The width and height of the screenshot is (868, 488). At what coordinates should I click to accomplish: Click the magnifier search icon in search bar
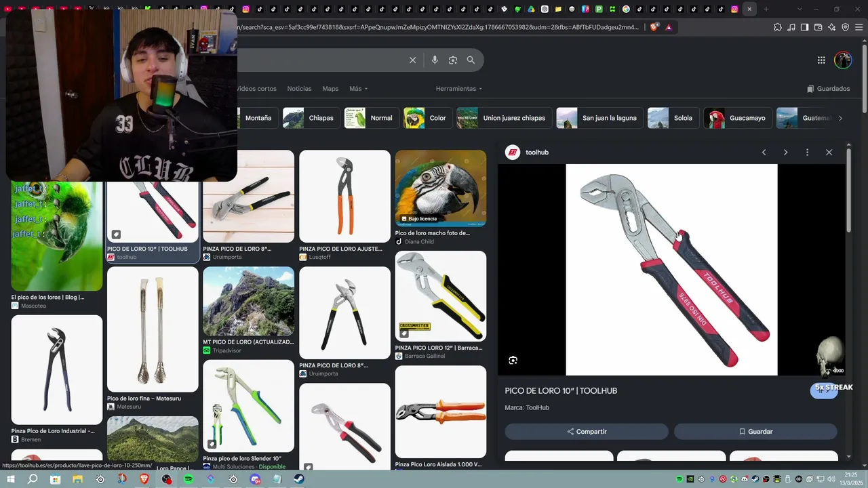coord(471,60)
